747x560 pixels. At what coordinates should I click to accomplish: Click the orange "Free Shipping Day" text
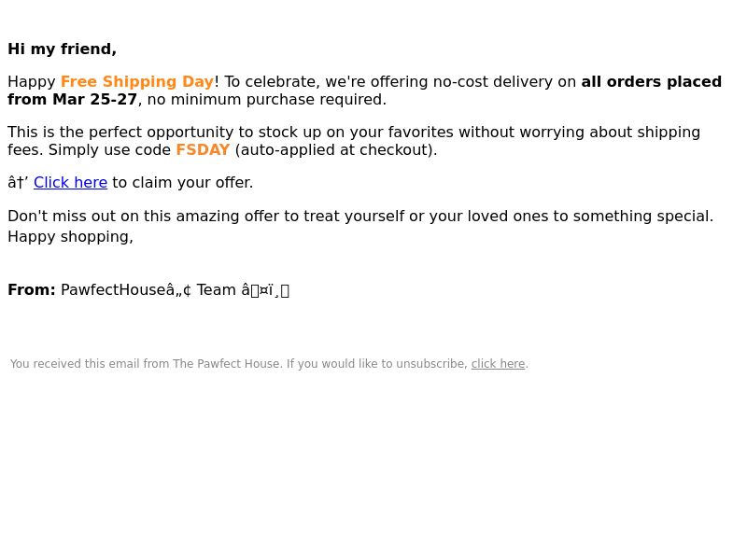pyautogui.click(x=137, y=81)
